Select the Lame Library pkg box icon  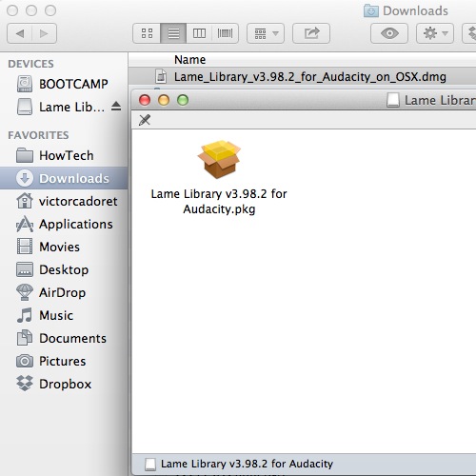pos(219,160)
